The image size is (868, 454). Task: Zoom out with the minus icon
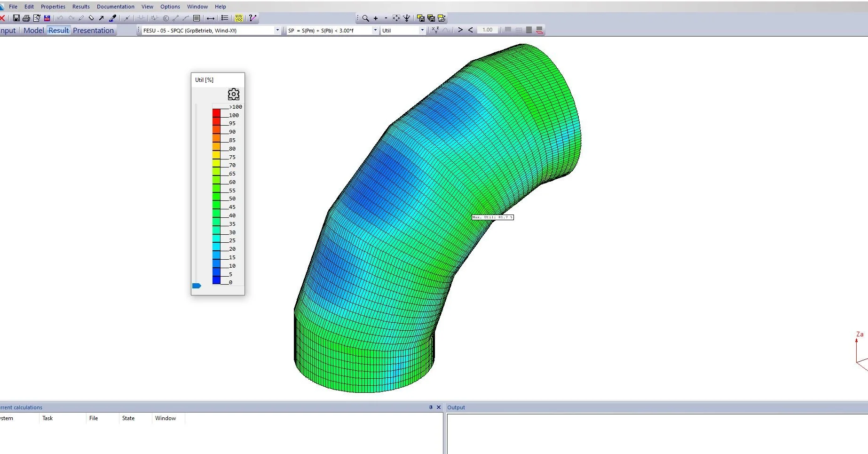[x=386, y=18]
